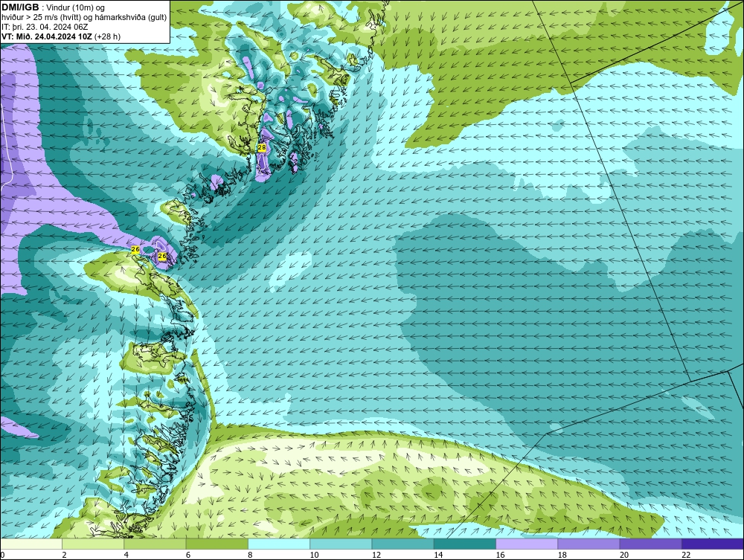This screenshot has height=560, width=744.
Task: Click the legend scale value 16
Action: [x=500, y=555]
